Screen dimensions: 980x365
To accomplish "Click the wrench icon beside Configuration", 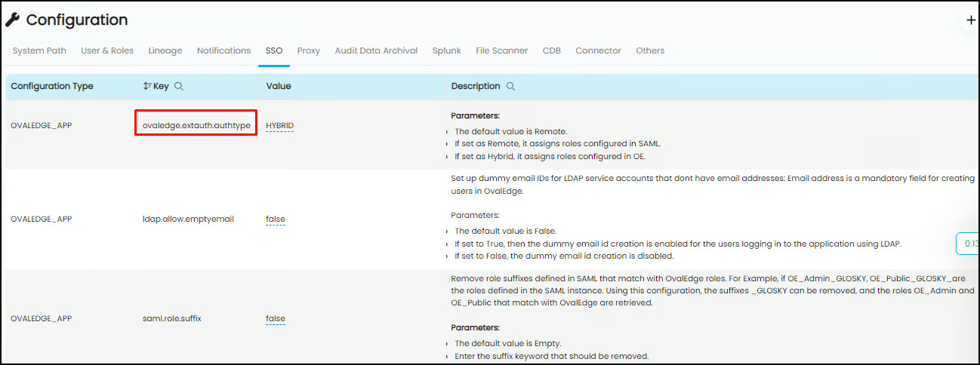I will pyautogui.click(x=13, y=20).
